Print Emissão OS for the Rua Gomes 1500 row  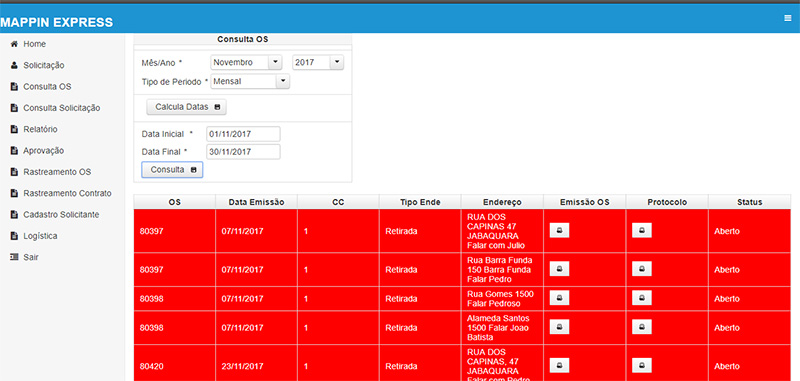coord(559,298)
